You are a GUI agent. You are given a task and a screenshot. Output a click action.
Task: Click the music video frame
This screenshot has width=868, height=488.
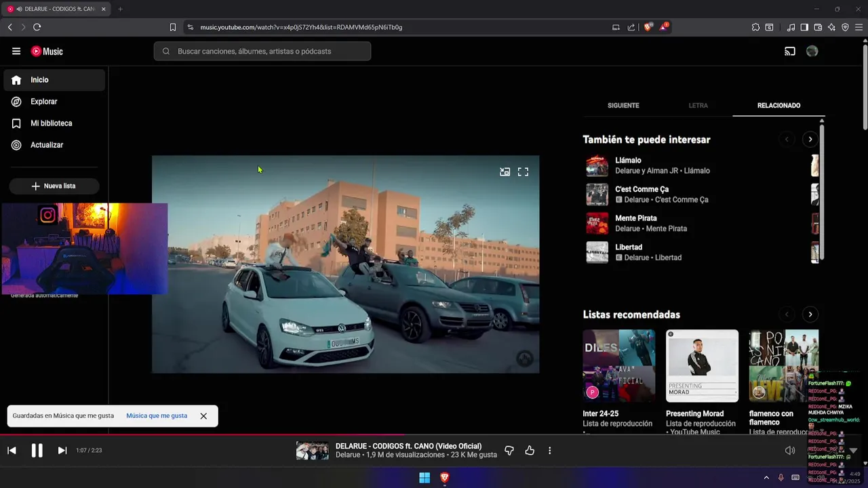coord(346,264)
